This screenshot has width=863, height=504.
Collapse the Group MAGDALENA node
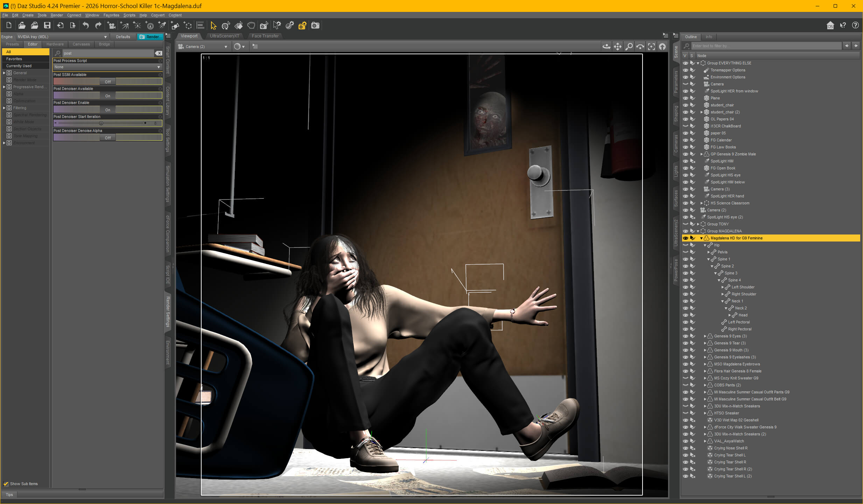click(x=698, y=231)
